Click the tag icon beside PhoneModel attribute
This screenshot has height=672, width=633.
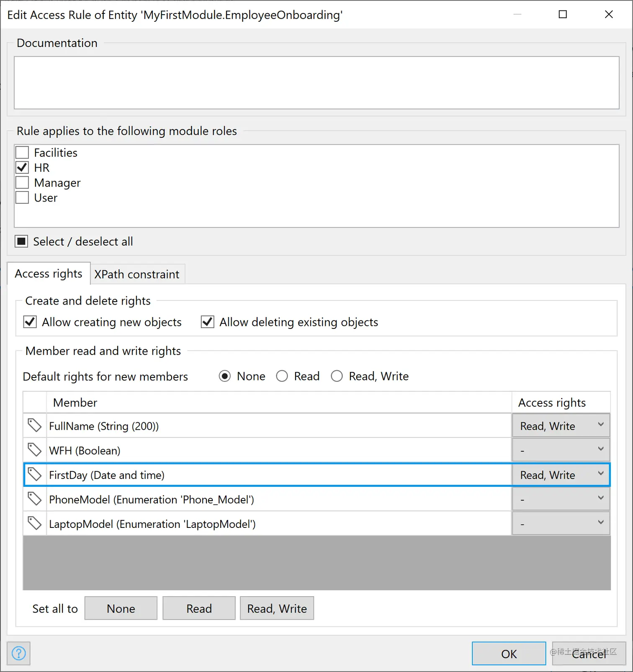coord(34,499)
